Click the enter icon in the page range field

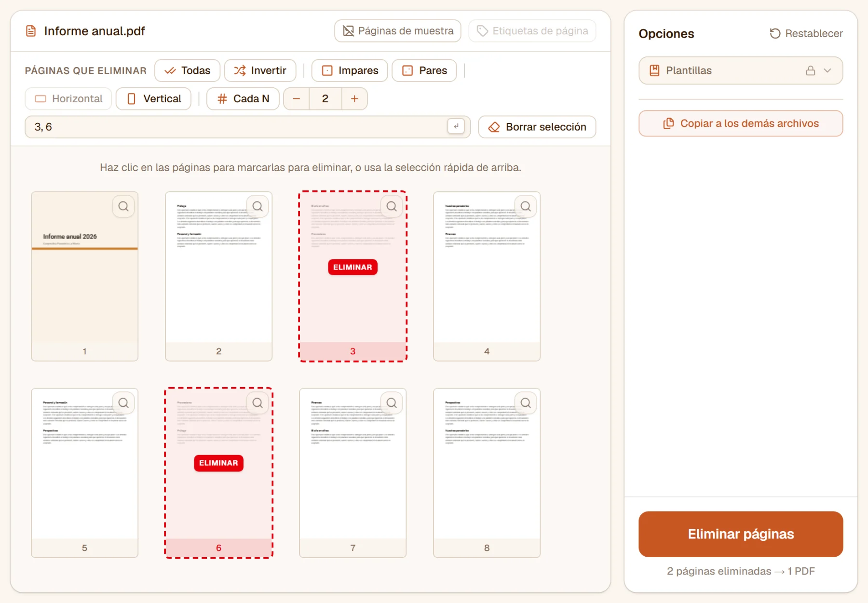(x=456, y=126)
